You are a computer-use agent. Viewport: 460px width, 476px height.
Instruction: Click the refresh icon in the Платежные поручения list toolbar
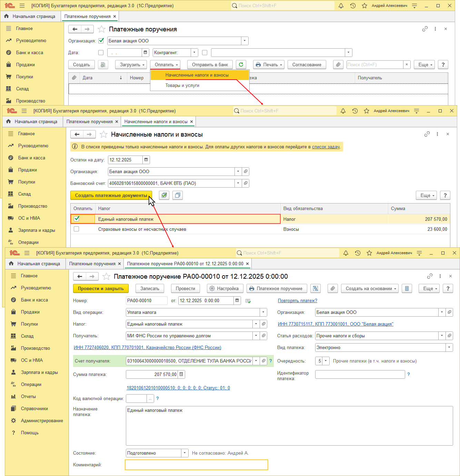coord(241,65)
